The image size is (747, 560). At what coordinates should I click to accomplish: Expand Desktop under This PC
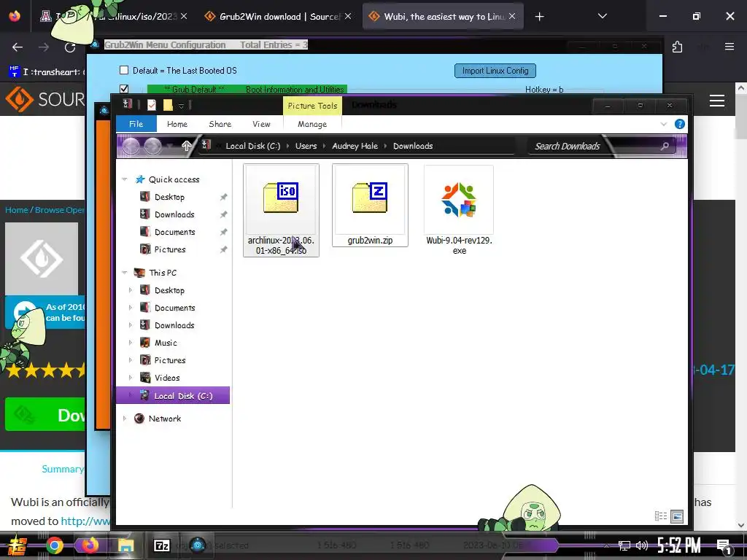click(131, 290)
